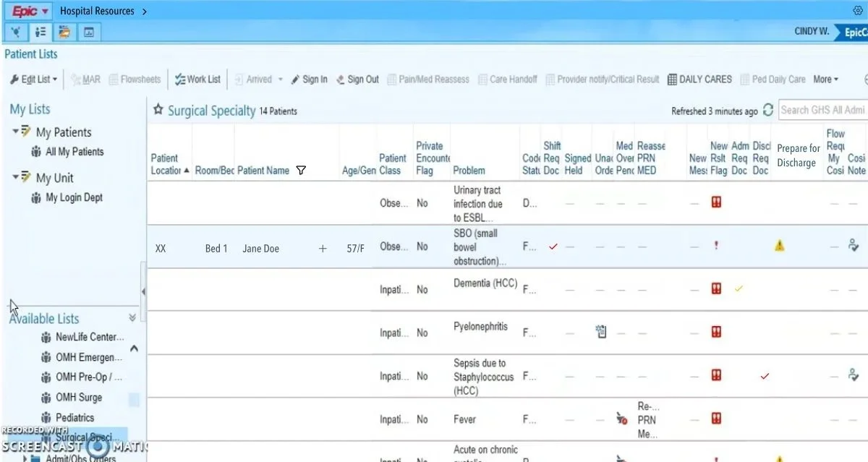
Task: Open Ped Daily Care
Action: [772, 80]
